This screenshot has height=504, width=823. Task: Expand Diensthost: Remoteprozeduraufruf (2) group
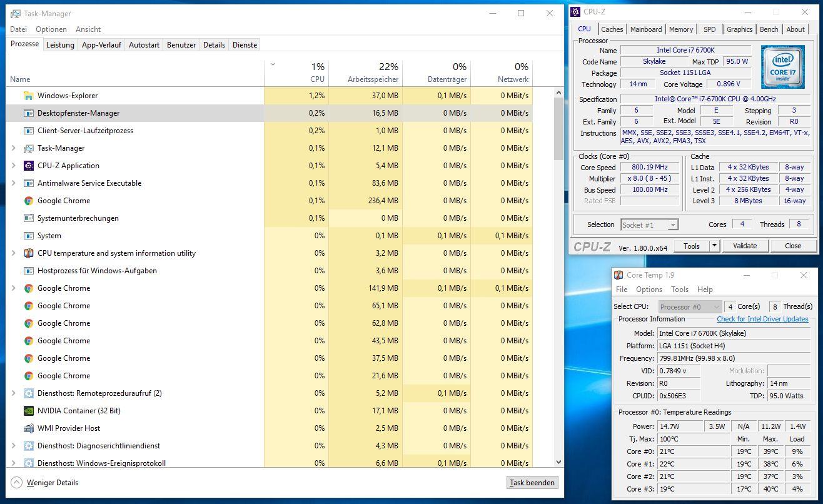14,393
